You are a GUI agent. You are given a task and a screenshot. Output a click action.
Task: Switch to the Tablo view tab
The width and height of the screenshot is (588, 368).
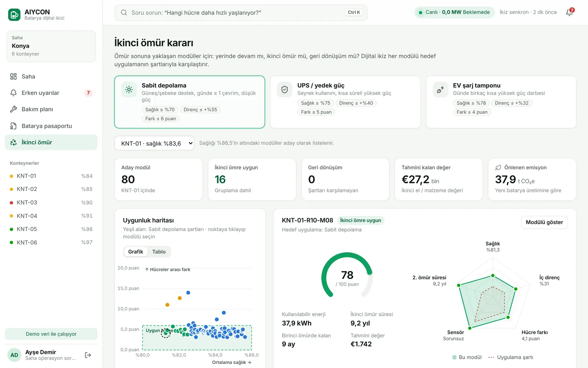pyautogui.click(x=159, y=252)
